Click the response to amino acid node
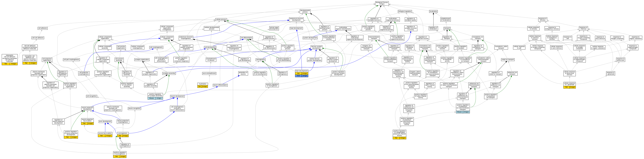This screenshot has width=644, height=159. tap(621, 60)
